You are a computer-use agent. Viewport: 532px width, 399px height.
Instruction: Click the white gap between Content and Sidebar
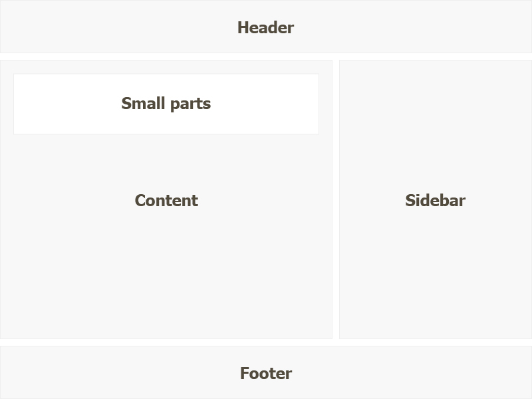click(336, 199)
